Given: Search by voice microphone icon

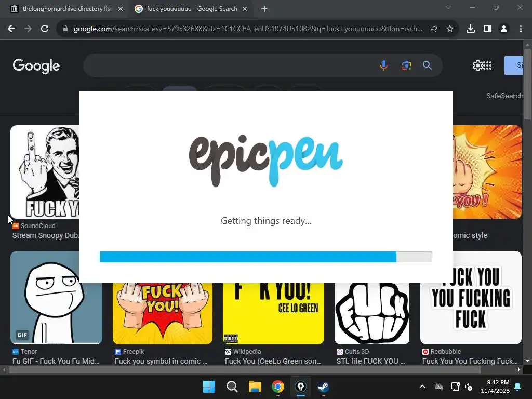Looking at the screenshot, I should [384, 65].
